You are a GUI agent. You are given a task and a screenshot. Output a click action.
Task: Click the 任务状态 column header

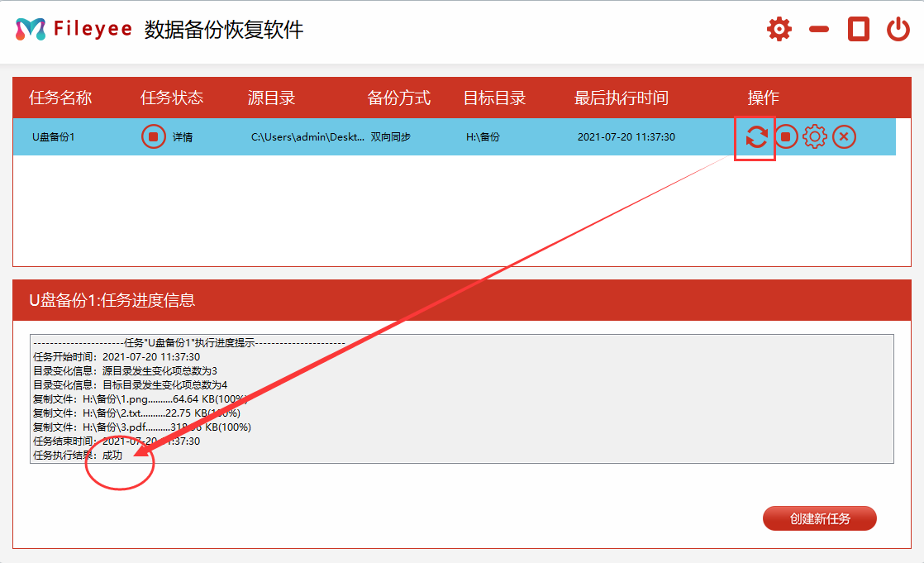(x=172, y=98)
